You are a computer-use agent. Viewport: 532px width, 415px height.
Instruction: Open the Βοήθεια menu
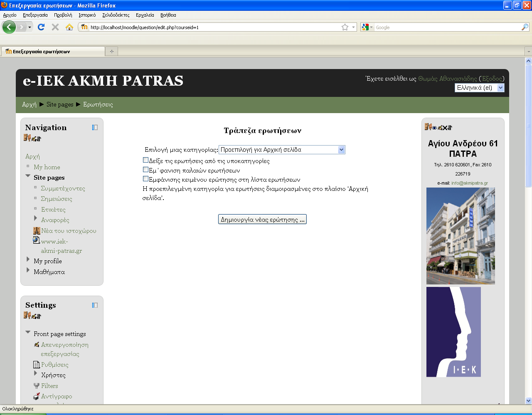[168, 15]
